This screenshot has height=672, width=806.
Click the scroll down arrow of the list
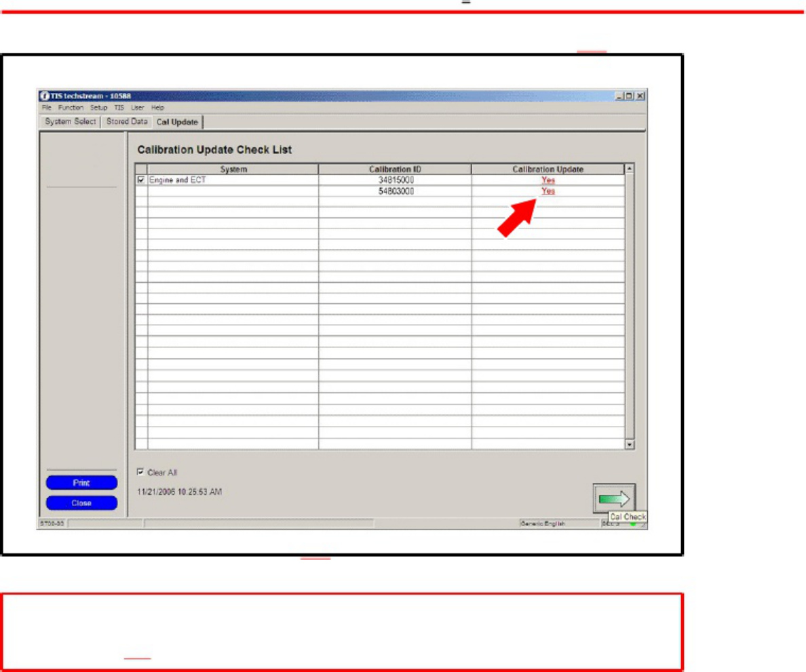[x=630, y=444]
